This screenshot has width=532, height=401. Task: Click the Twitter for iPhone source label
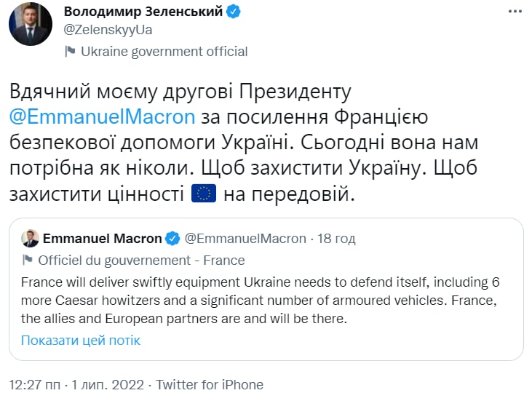coord(210,384)
